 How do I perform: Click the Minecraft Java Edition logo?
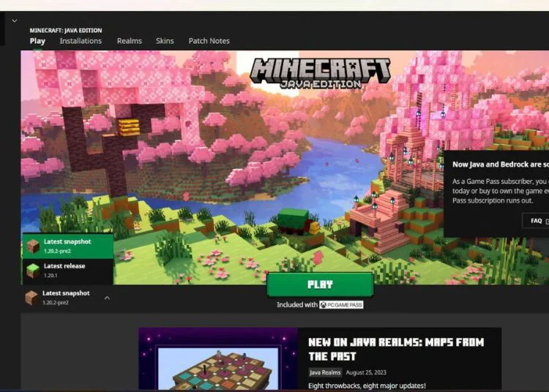tap(320, 72)
